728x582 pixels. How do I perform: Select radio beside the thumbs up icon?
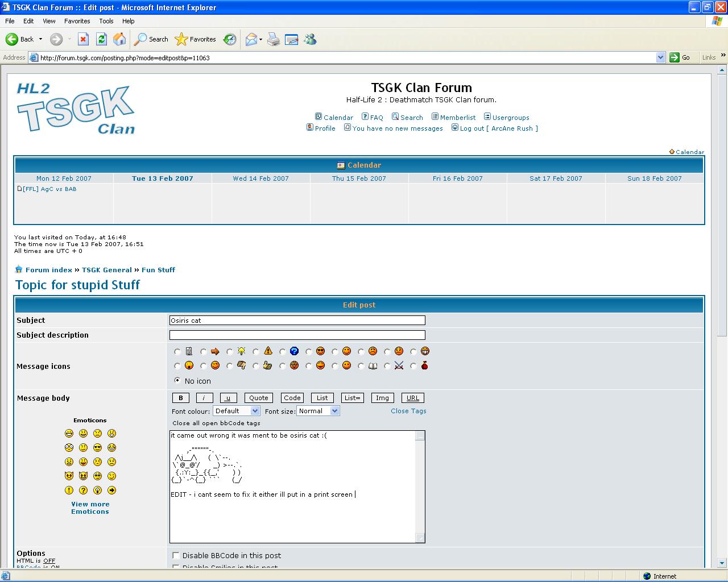click(256, 366)
